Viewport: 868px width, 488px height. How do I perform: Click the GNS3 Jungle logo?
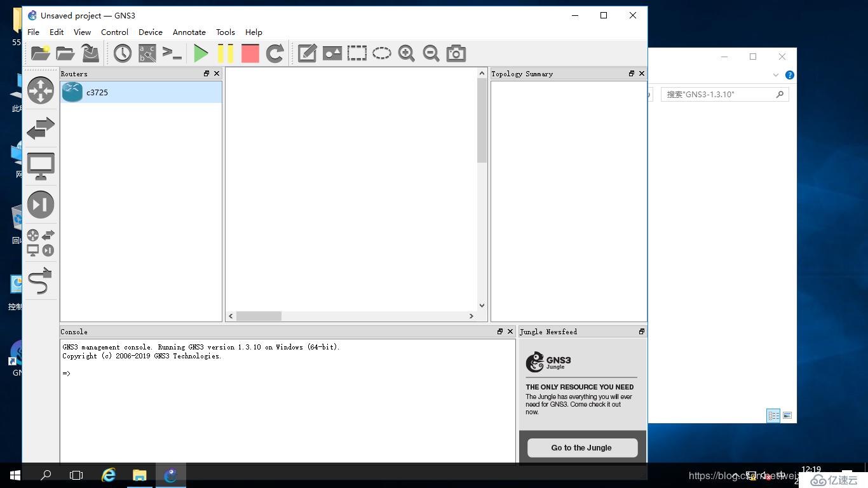(548, 362)
